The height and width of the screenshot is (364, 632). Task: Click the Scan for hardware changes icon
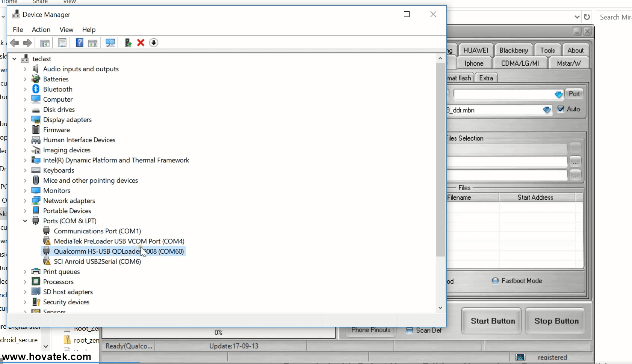[110, 42]
